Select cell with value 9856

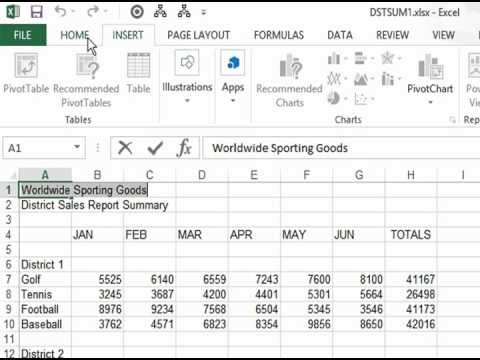306,324
